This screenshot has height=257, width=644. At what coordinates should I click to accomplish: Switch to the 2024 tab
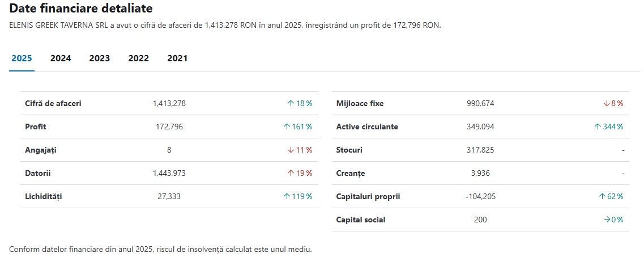click(61, 58)
